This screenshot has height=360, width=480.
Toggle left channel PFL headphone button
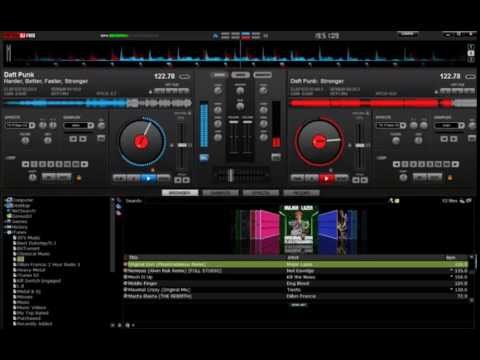pos(204,158)
